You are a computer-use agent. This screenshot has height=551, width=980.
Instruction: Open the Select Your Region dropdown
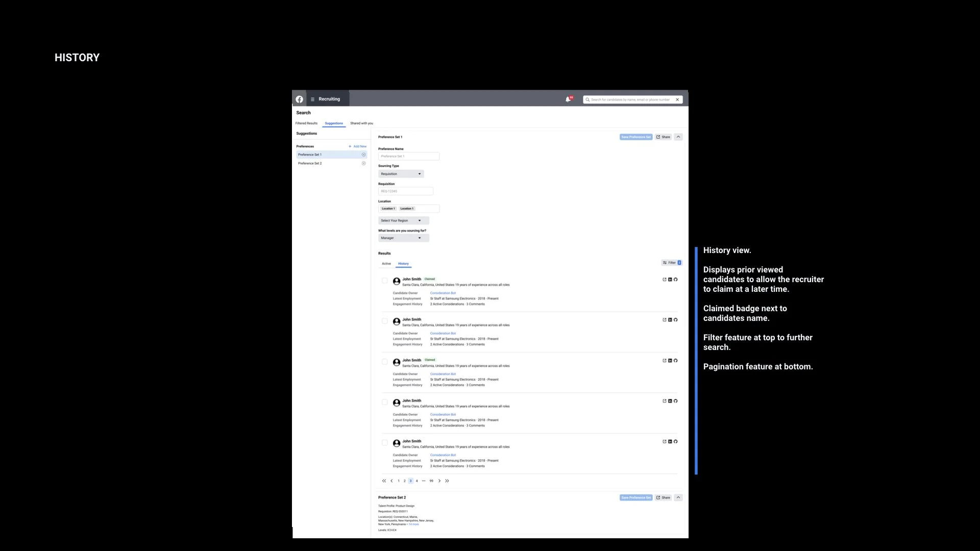(403, 221)
